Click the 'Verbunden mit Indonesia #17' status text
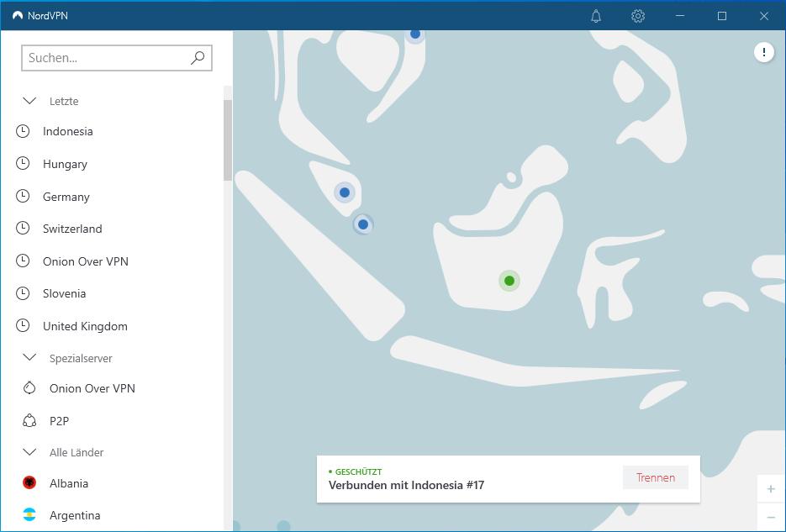The image size is (786, 532). [407, 485]
